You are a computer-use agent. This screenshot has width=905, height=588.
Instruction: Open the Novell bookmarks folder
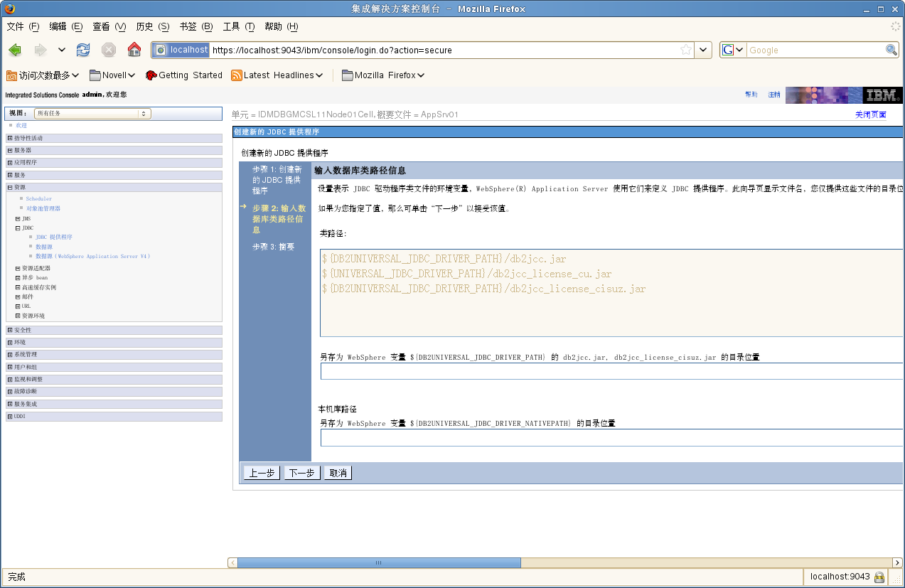112,75
